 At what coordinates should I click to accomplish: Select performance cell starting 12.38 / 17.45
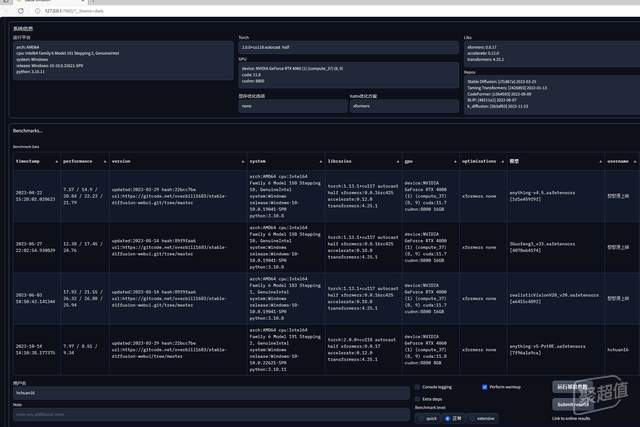83,247
